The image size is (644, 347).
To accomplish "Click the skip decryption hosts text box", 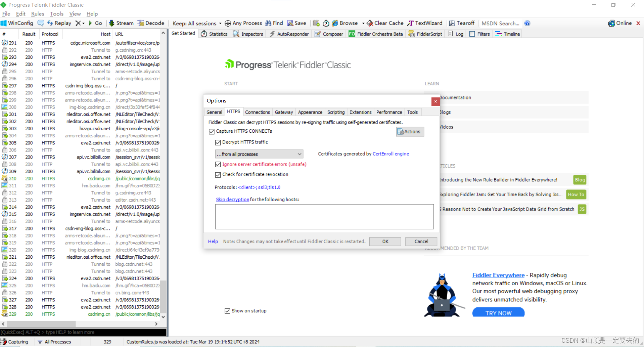I will (324, 217).
